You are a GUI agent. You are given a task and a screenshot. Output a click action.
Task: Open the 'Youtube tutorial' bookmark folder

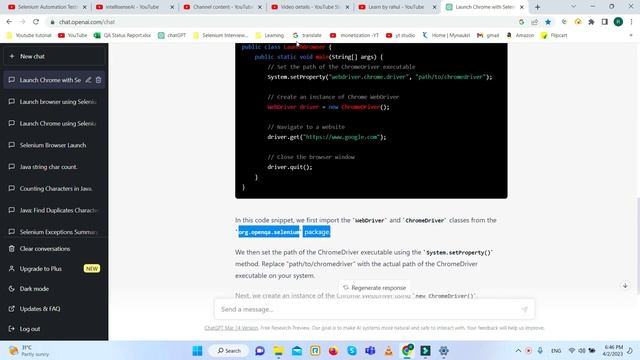coord(29,36)
